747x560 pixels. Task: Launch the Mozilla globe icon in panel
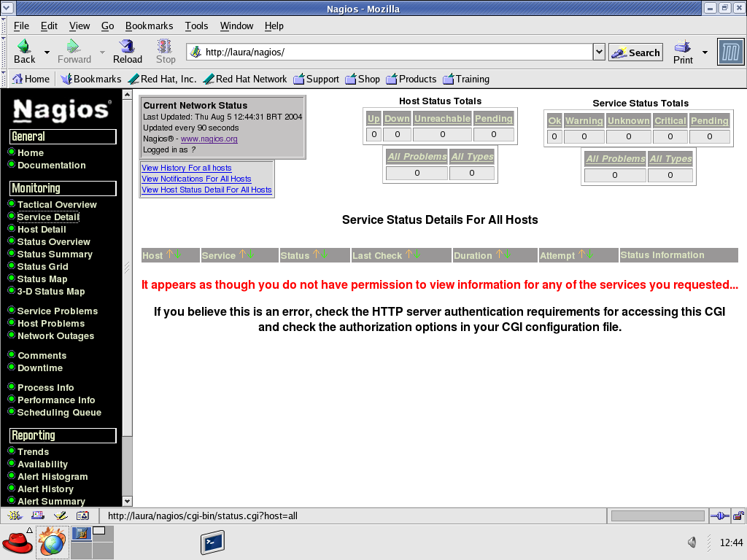point(52,542)
